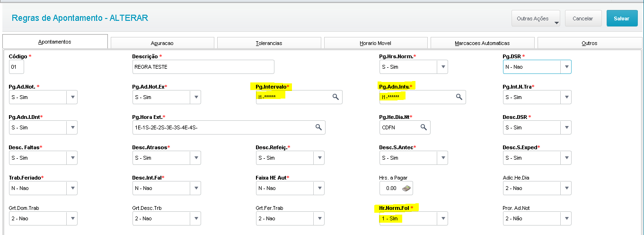Open search lookup for Pg.He.Dia.Nt field
Viewport: 644px width, 235px height.
click(423, 127)
